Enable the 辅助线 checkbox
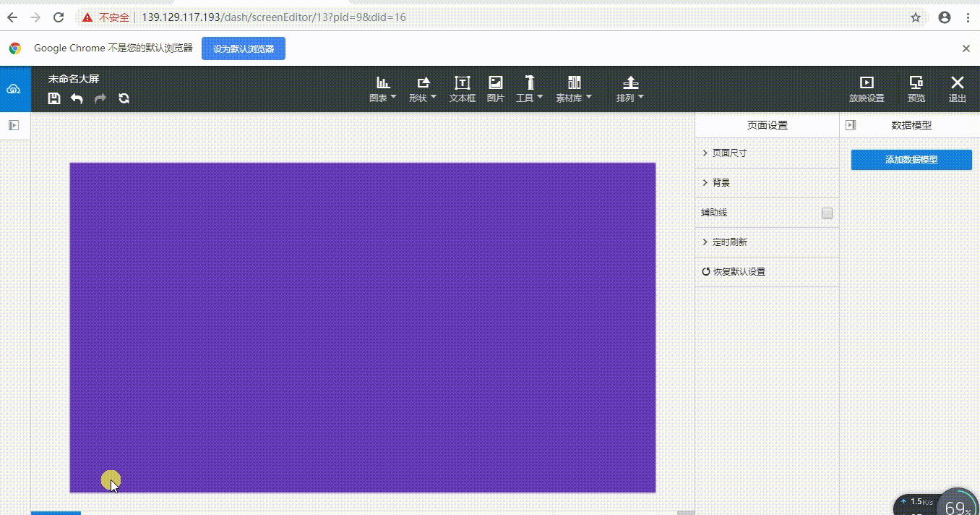This screenshot has height=515, width=980. coord(827,213)
